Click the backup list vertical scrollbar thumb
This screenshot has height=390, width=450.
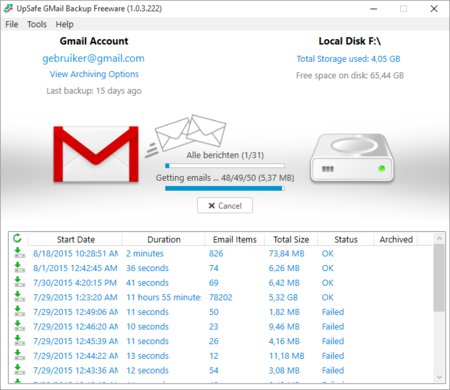[439, 277]
